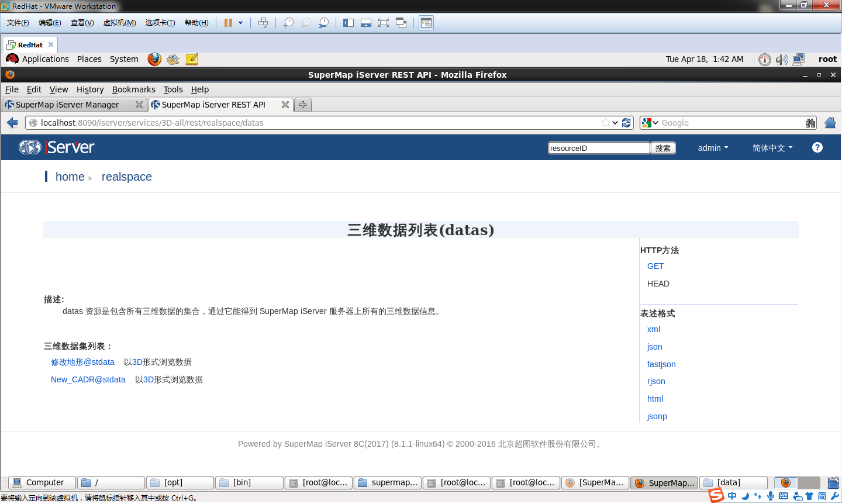Open the notes launcher in GNOME panel

(x=192, y=59)
